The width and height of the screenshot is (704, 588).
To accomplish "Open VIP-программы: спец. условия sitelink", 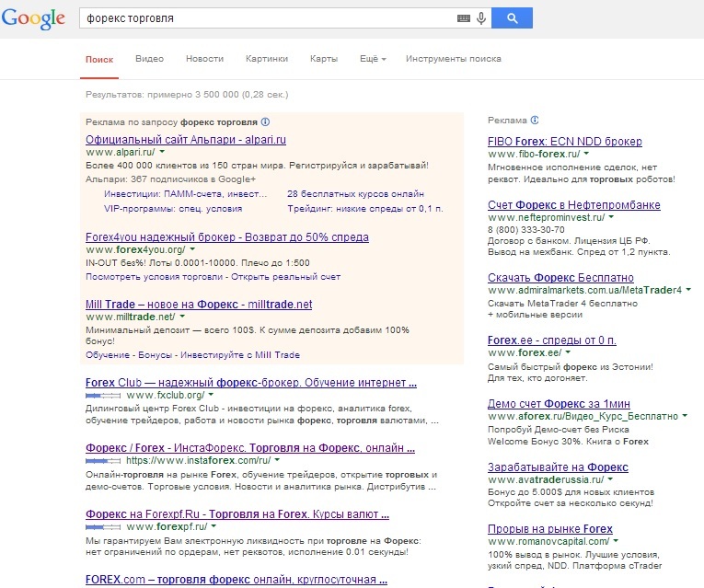I will (x=173, y=209).
